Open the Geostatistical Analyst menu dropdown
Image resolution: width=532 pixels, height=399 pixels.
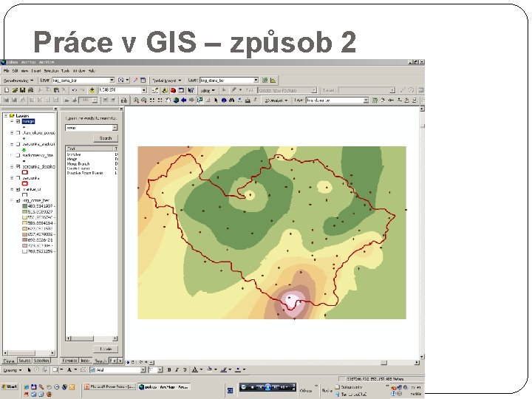click(18, 81)
